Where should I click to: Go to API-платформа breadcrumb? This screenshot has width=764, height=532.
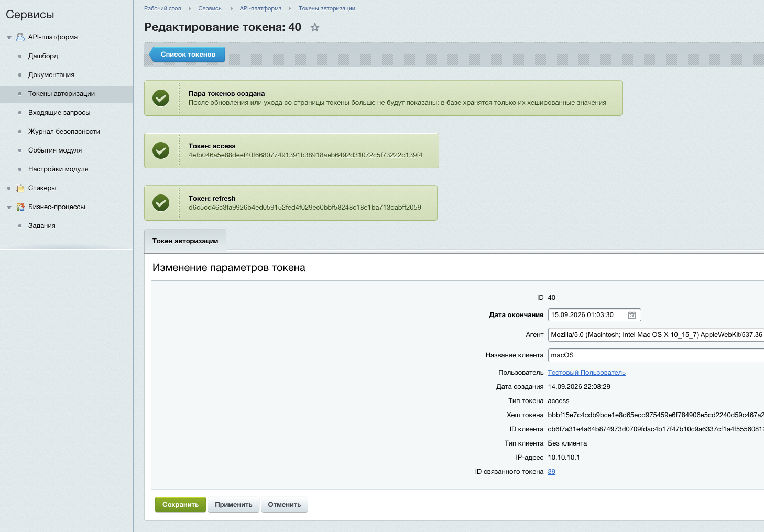(260, 8)
